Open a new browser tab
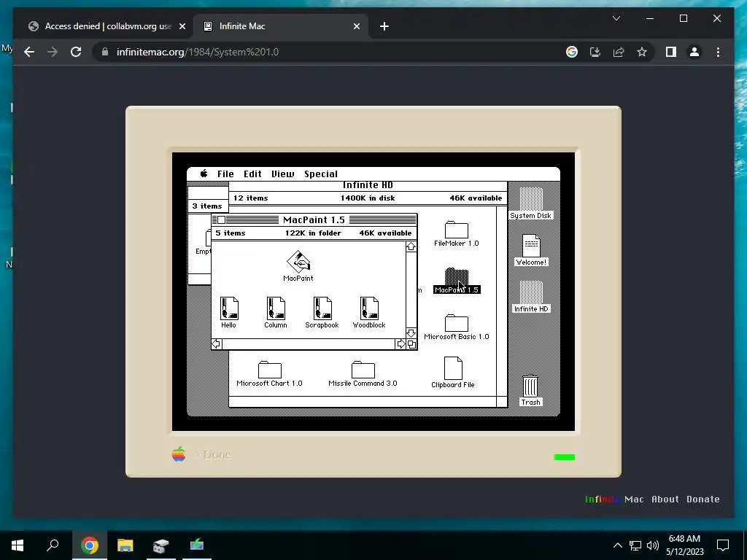Screen dimensions: 747x560 (384, 27)
